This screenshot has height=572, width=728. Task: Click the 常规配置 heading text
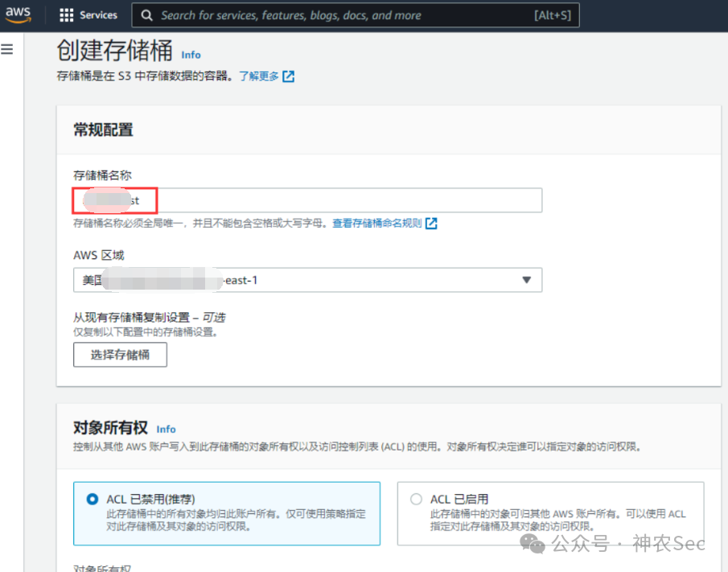click(x=103, y=130)
